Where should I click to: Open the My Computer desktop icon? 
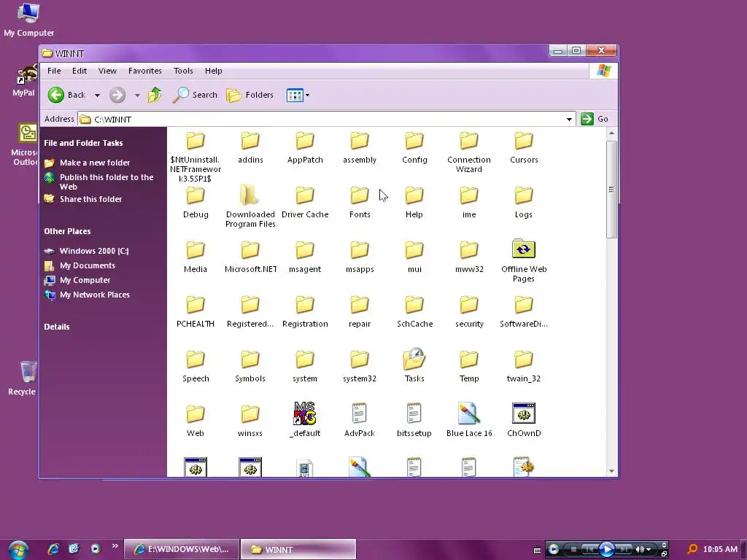28,20
